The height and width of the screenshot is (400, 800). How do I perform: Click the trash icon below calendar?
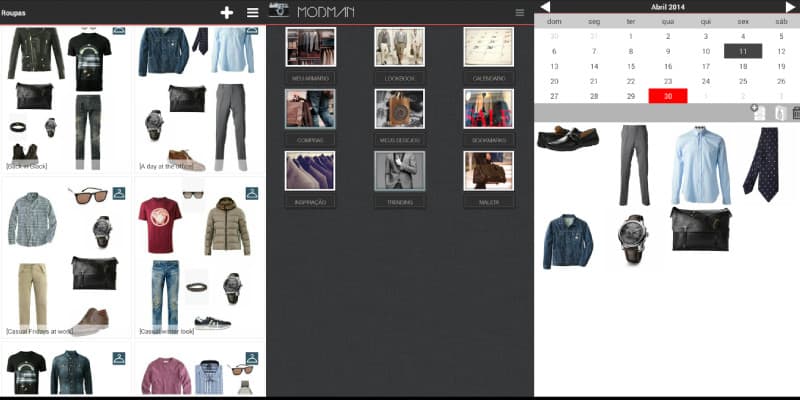[x=796, y=113]
